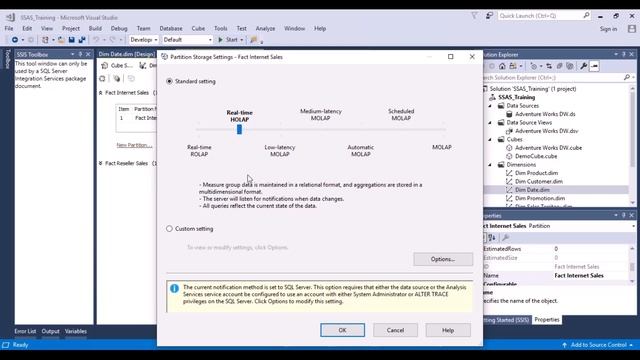Expand Fact Reseller Sales measure group
The height and width of the screenshot is (360, 640).
click(x=100, y=163)
